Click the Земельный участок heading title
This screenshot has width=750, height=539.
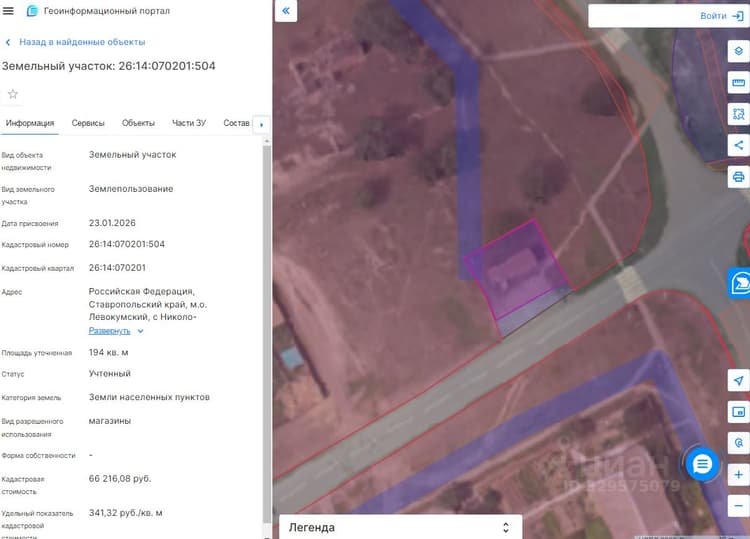pos(109,66)
